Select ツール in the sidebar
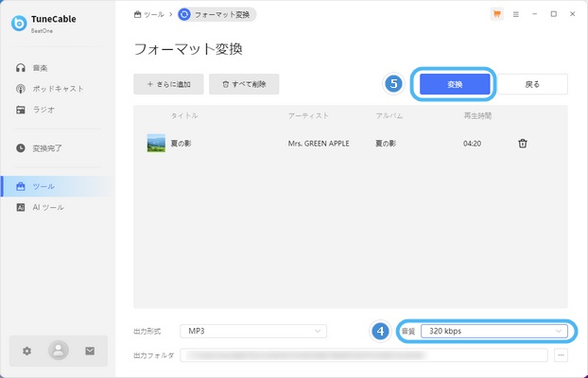588x378 pixels. tap(58, 186)
